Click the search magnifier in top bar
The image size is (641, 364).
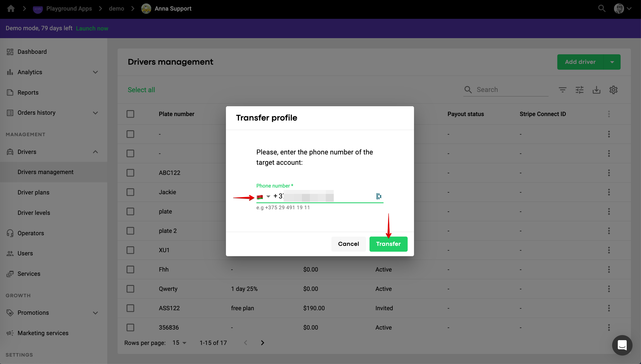pos(602,9)
